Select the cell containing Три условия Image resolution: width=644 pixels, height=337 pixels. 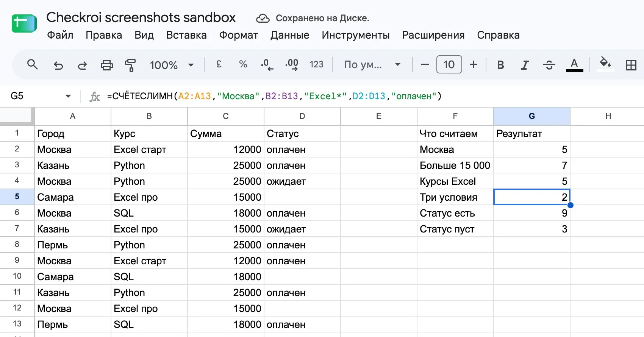point(455,197)
